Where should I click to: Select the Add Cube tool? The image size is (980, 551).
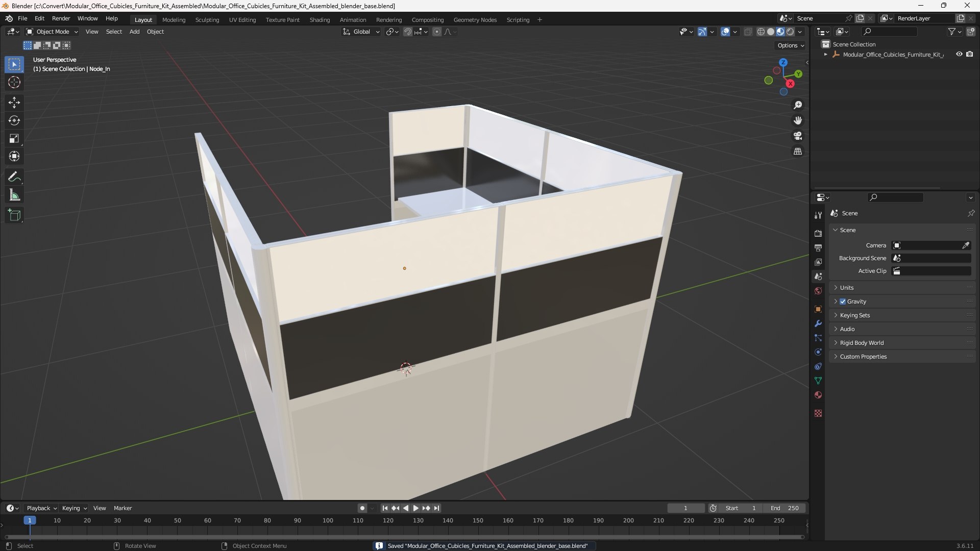pyautogui.click(x=14, y=215)
